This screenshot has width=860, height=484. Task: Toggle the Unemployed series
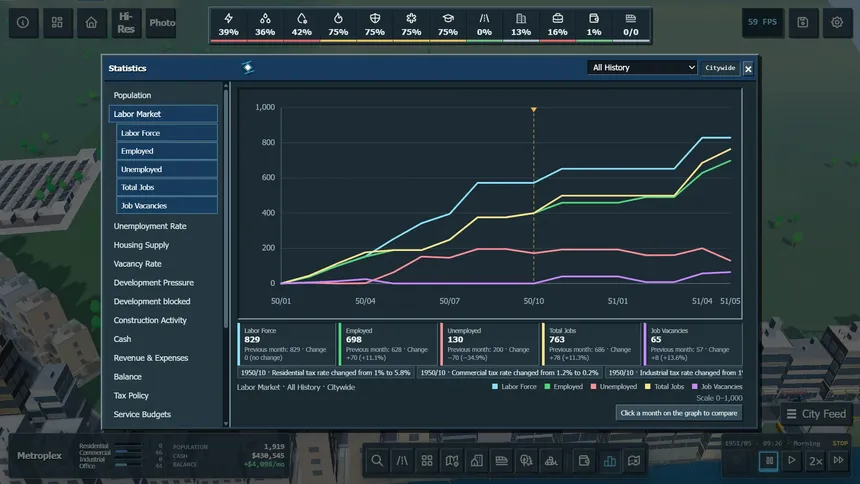point(167,169)
